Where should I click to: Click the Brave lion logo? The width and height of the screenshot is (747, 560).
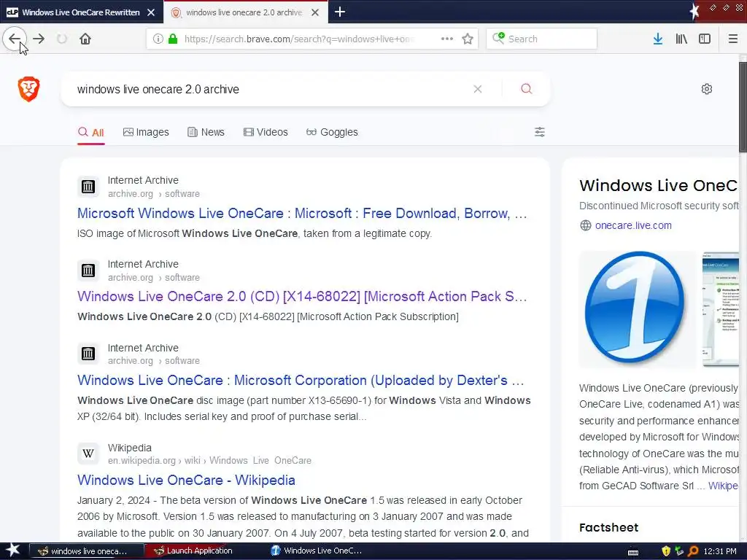tap(28, 89)
